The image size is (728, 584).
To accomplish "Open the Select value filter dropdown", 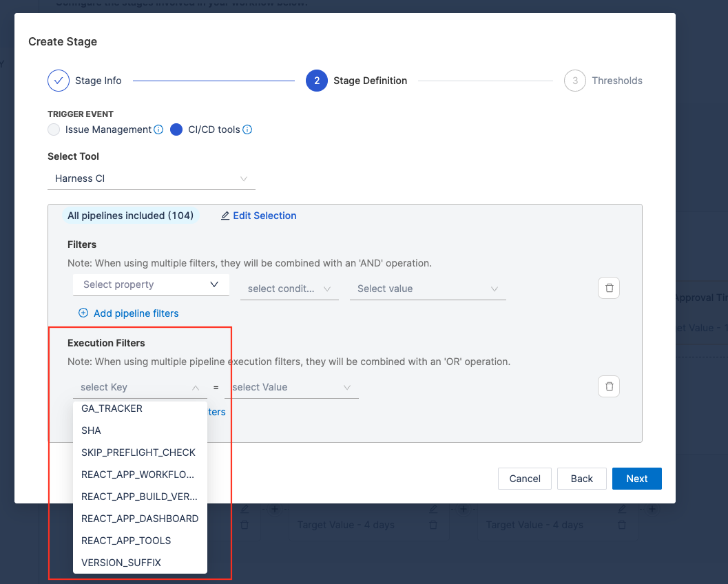I will 427,289.
